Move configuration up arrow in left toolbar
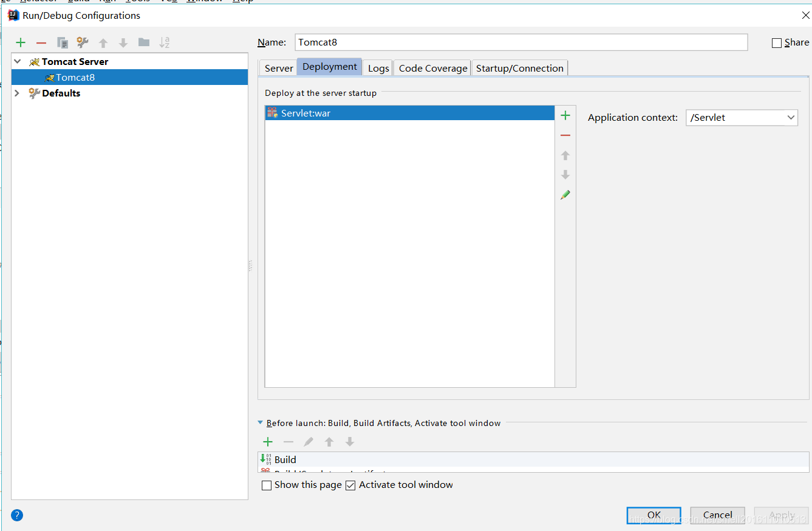 pos(103,42)
